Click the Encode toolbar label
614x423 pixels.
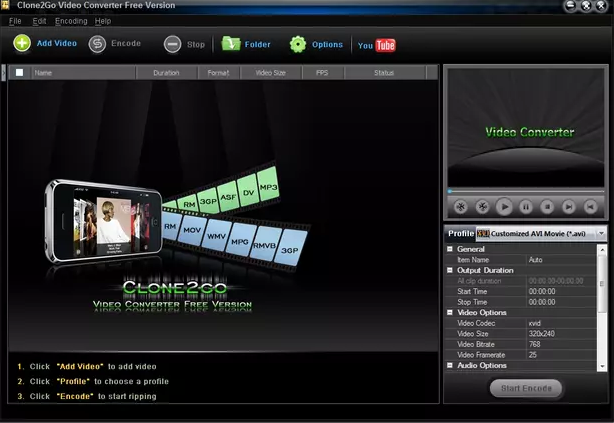coord(126,43)
